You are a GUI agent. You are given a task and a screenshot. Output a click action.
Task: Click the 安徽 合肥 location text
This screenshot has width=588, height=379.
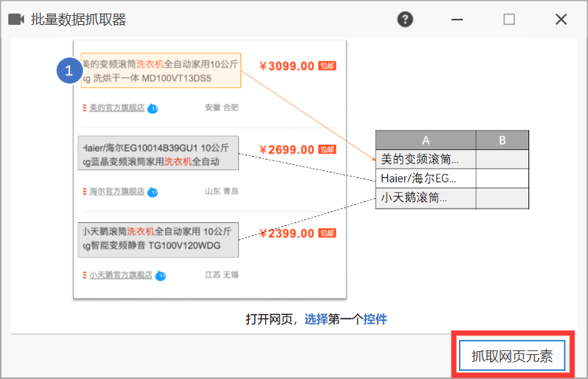222,108
